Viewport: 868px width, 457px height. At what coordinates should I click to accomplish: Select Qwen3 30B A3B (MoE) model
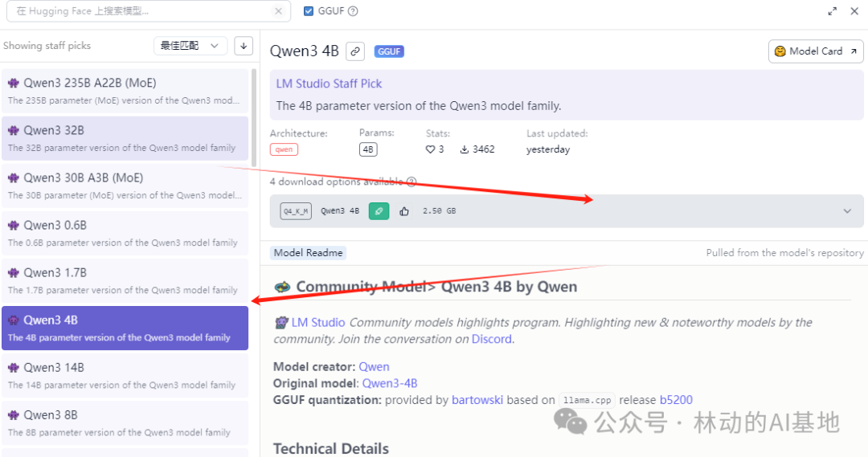coord(125,186)
